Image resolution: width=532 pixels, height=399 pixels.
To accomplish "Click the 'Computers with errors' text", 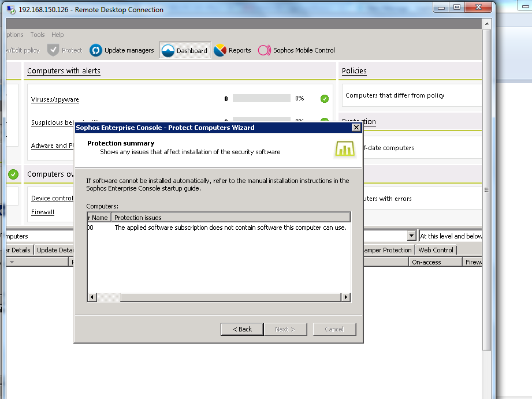I will [x=388, y=199].
